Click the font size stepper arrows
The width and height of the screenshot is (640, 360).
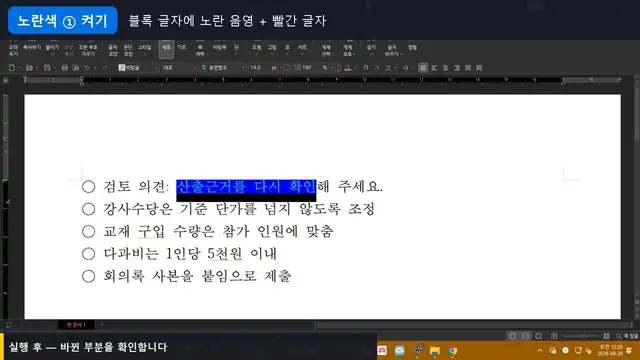287,68
